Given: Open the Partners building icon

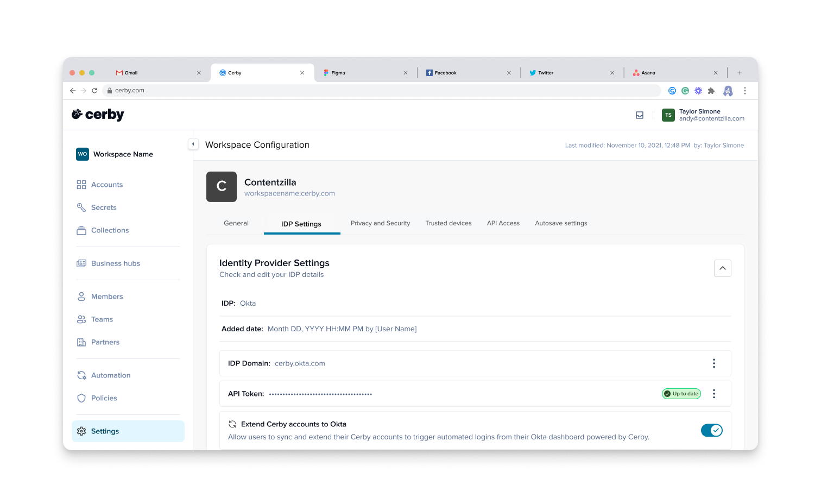Looking at the screenshot, I should (81, 342).
